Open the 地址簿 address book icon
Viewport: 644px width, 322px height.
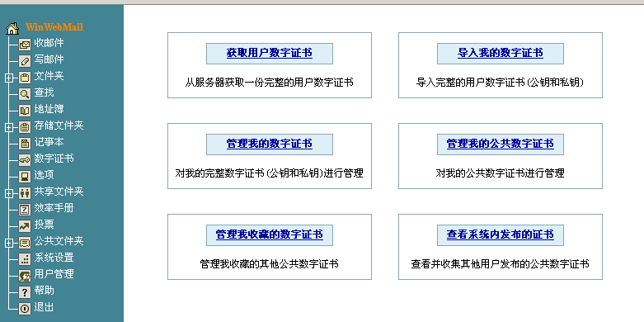tap(25, 110)
